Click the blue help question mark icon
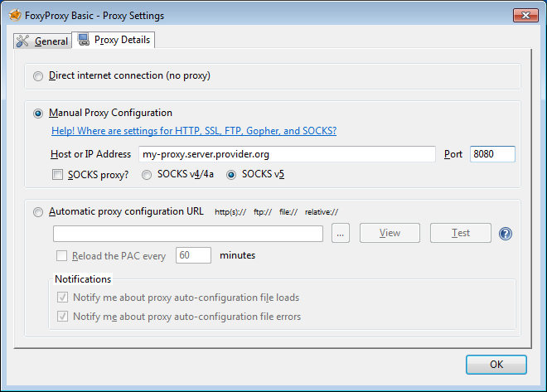 tap(505, 234)
